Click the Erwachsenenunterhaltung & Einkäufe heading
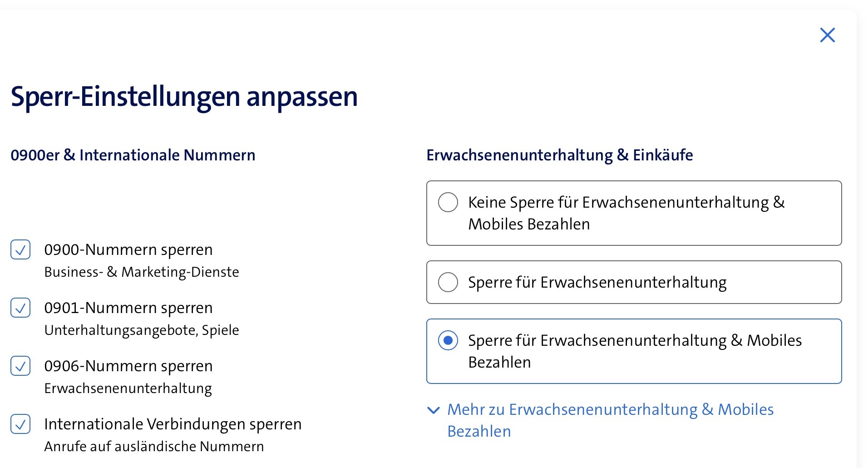The height and width of the screenshot is (468, 868). point(559,155)
